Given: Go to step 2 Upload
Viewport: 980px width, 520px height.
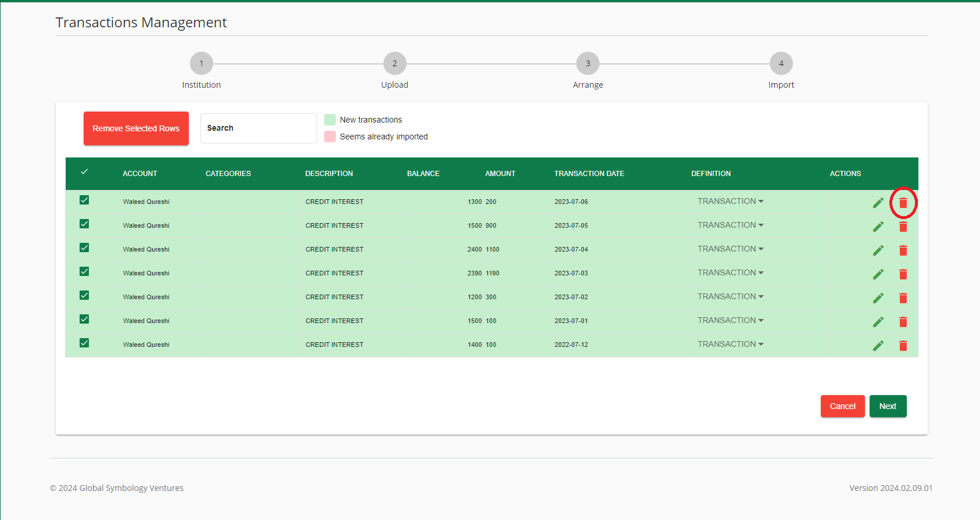Looking at the screenshot, I should coord(394,64).
